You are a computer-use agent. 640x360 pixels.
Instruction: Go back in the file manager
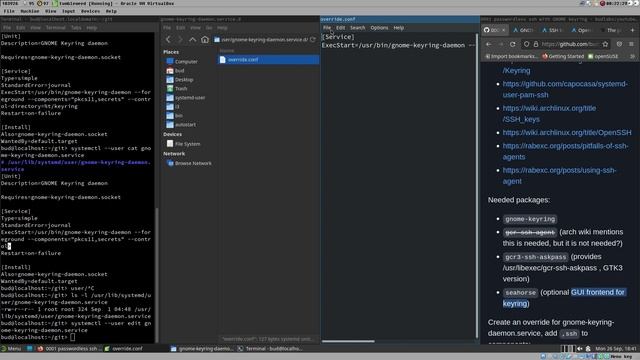pyautogui.click(x=168, y=40)
